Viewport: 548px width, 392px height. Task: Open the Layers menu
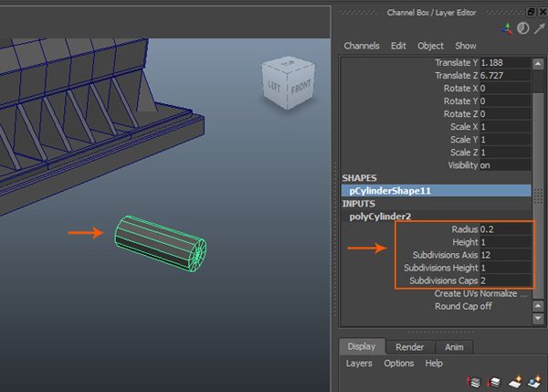(361, 363)
